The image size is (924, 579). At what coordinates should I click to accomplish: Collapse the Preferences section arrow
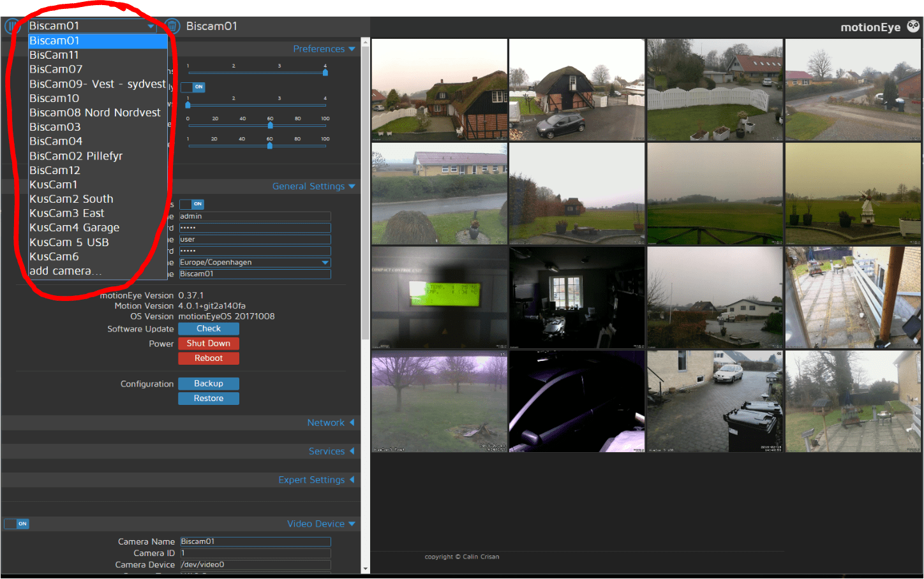[x=352, y=49]
